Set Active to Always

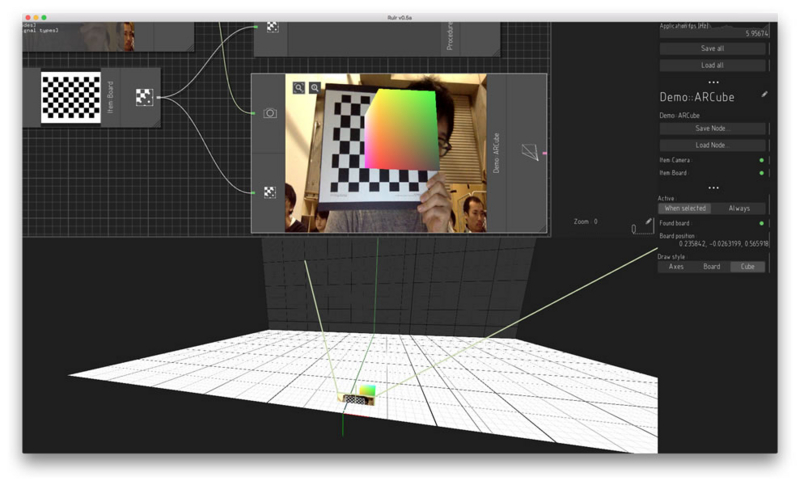pyautogui.click(x=739, y=208)
